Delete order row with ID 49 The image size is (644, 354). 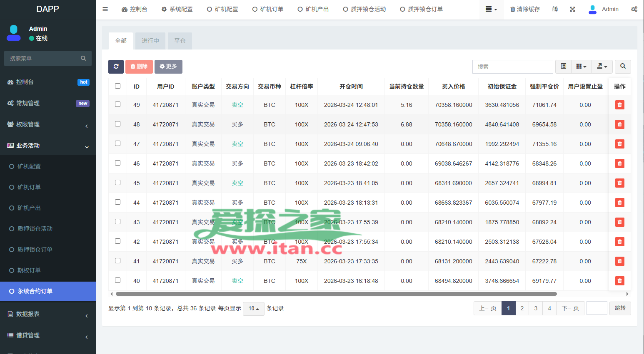(x=619, y=105)
